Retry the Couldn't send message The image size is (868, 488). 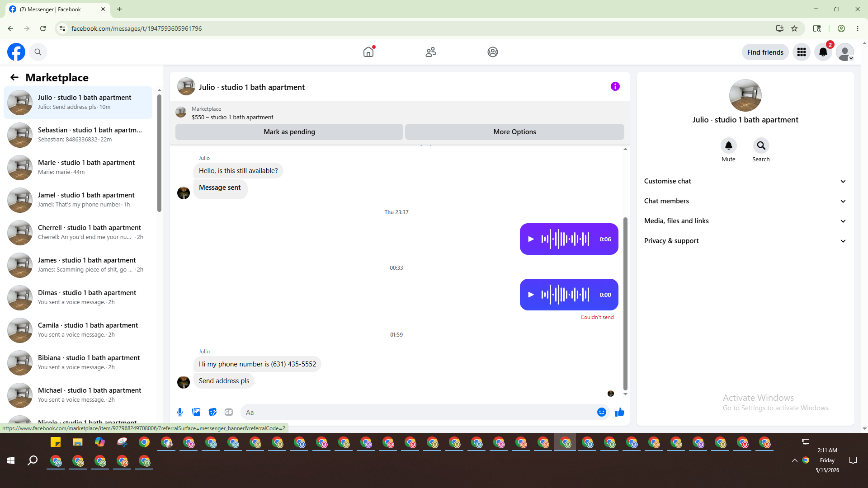tap(597, 317)
